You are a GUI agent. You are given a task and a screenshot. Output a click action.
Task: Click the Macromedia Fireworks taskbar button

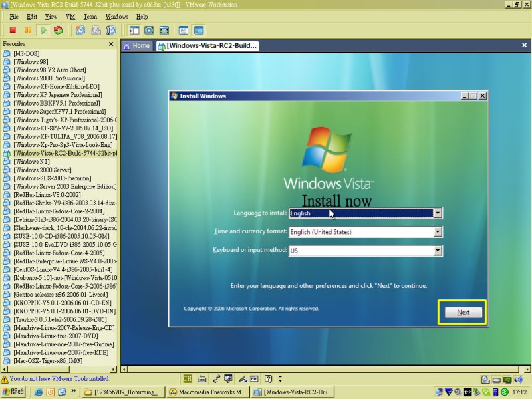[x=208, y=392]
